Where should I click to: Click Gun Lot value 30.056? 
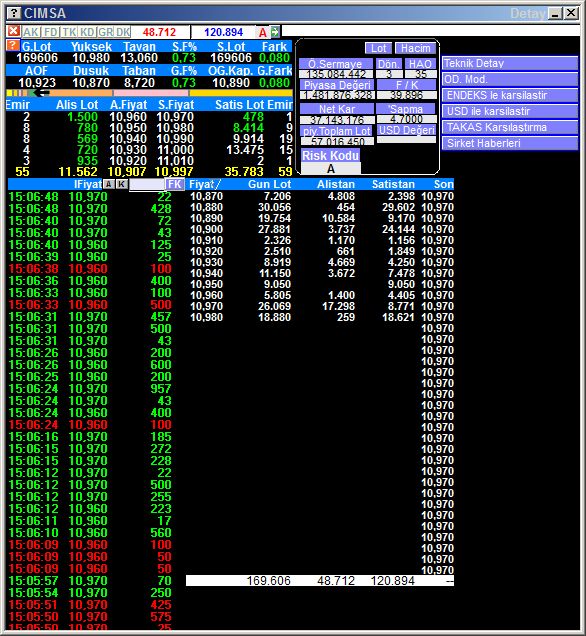pos(275,207)
